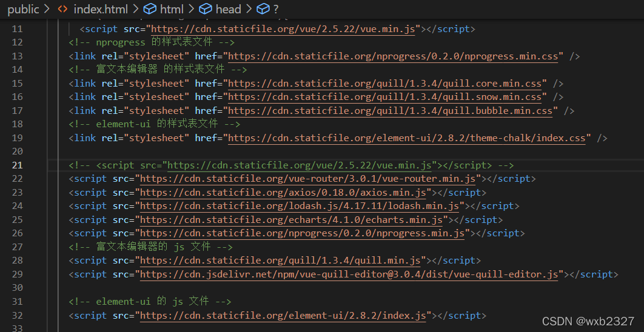The height and width of the screenshot is (332, 644).
Task: Click 'rel' attribute on line 15
Action: pyautogui.click(x=110, y=84)
